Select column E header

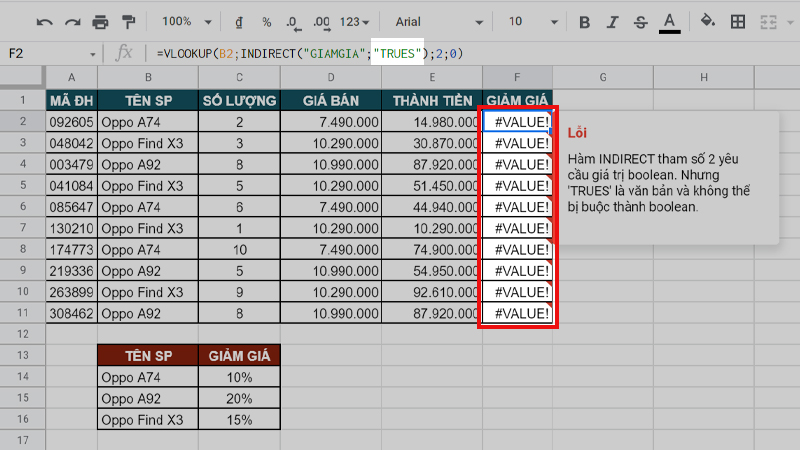[432, 77]
